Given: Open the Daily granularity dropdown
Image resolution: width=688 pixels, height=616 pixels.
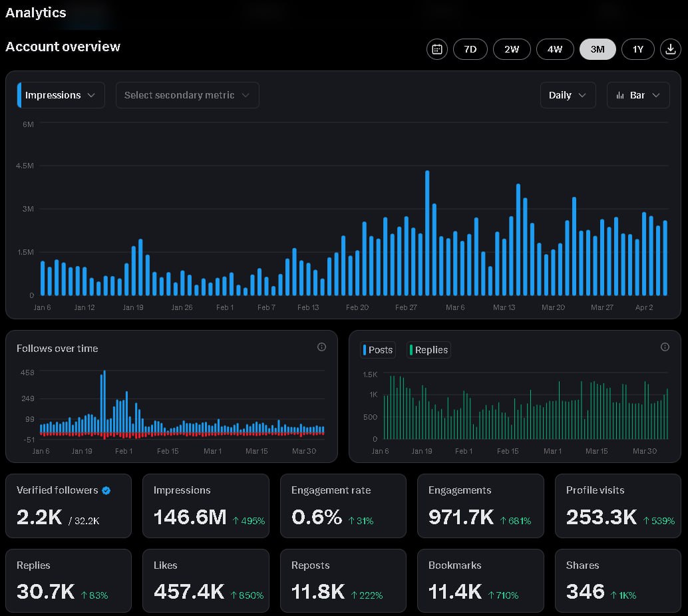Looking at the screenshot, I should click(568, 95).
